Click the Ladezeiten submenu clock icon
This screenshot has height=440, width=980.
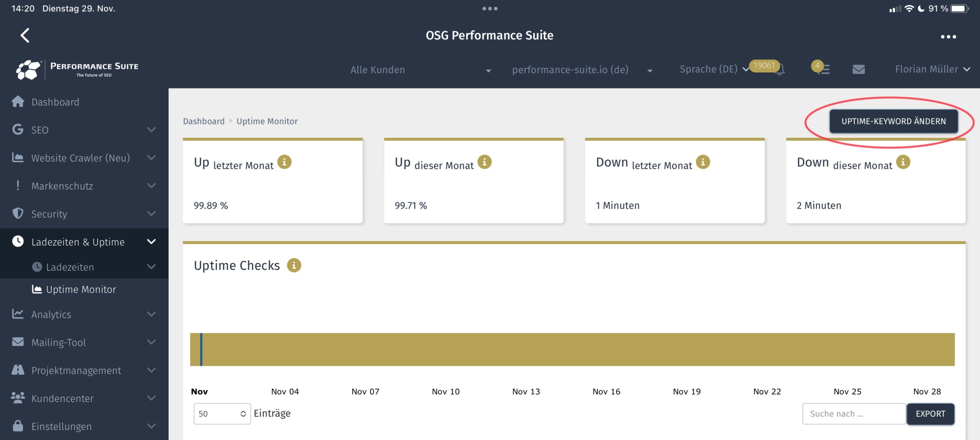pos(37,267)
